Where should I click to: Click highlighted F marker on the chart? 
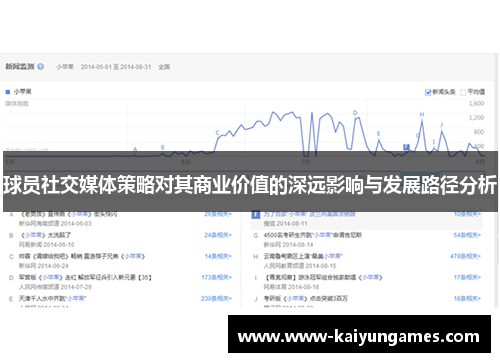pos(406,147)
